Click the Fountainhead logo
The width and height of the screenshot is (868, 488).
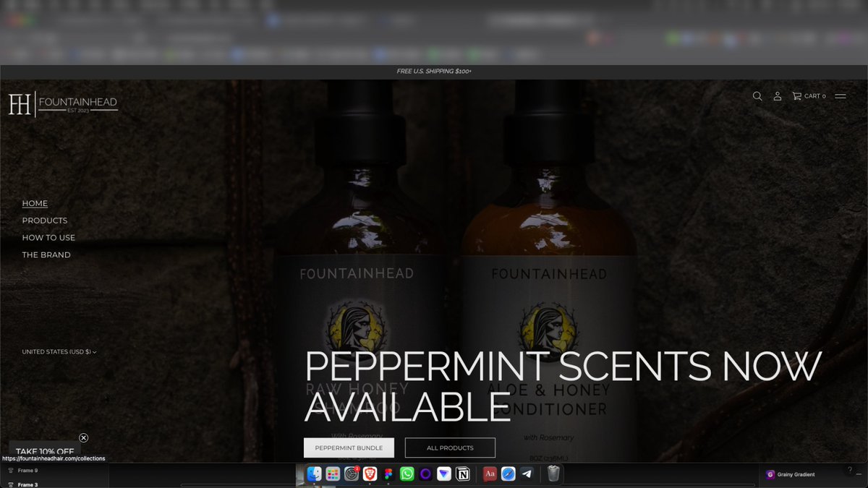tap(63, 104)
